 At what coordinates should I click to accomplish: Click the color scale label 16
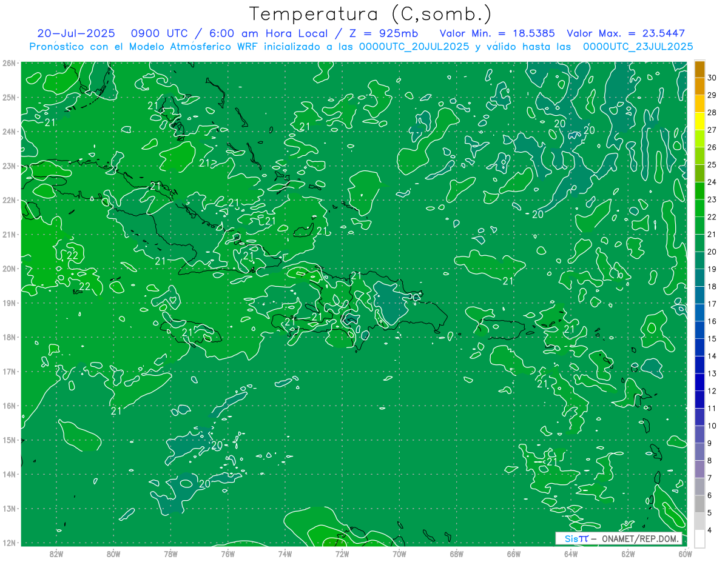(x=712, y=321)
